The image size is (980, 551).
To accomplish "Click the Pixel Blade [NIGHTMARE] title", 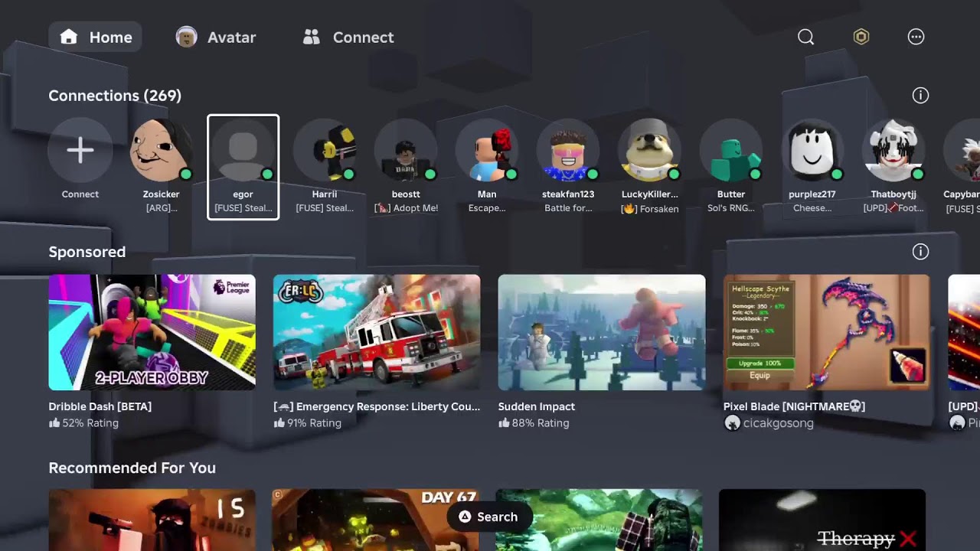I will (x=795, y=406).
